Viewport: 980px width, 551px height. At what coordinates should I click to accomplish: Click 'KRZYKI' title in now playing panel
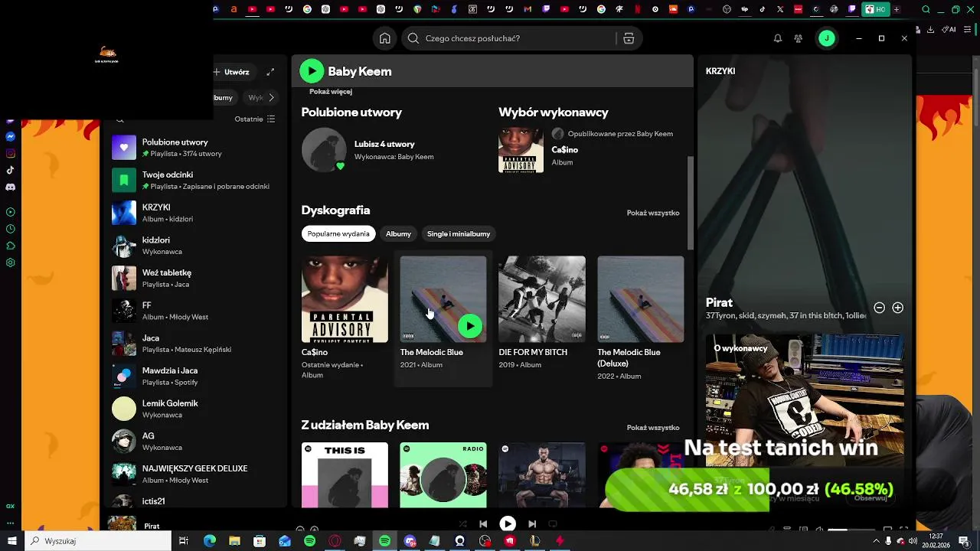720,71
